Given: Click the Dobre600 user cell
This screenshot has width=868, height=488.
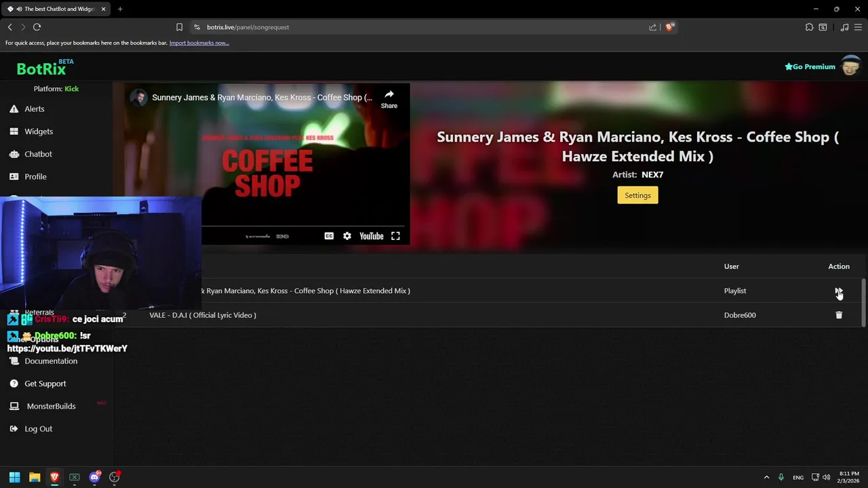Looking at the screenshot, I should [740, 315].
